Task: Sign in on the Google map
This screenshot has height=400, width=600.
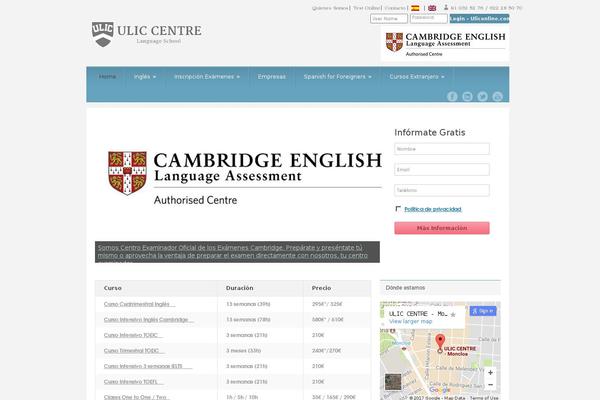Action: tap(483, 311)
